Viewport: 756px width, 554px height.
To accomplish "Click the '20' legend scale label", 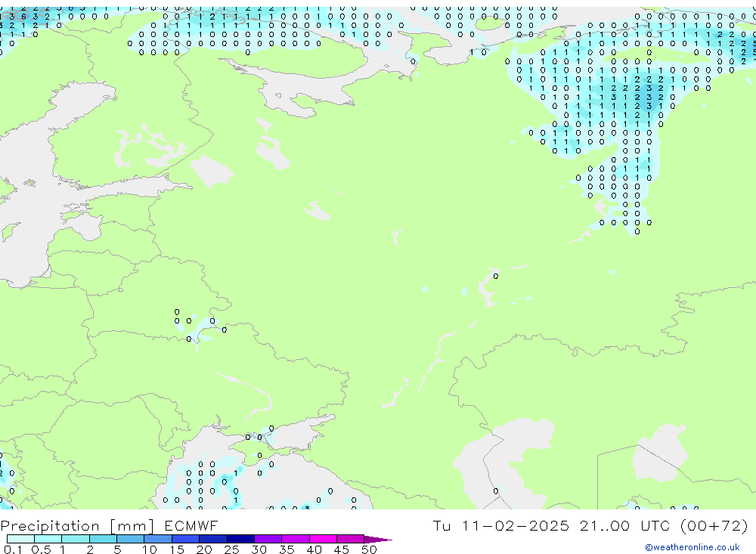I will tap(204, 549).
